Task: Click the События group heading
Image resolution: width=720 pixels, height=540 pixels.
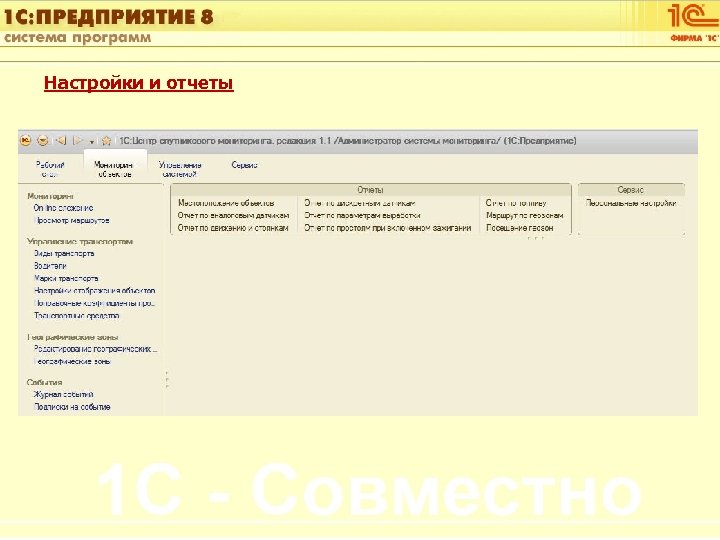Action: [x=45, y=382]
